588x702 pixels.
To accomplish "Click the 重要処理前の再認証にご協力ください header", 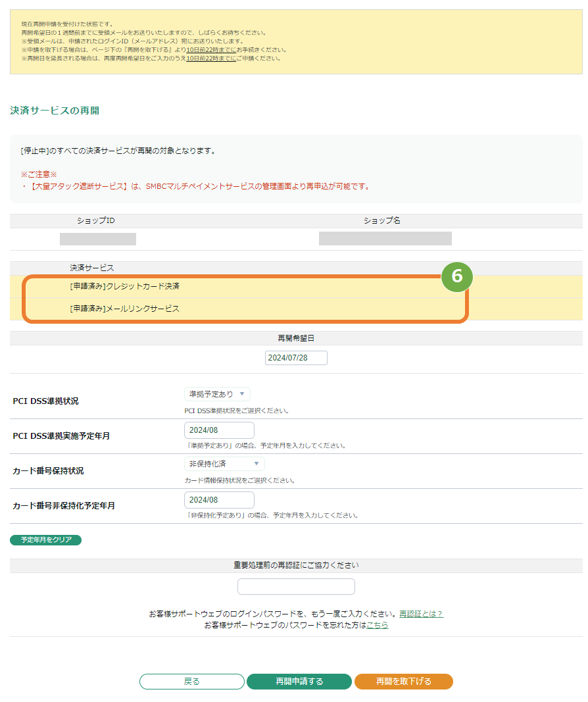I will click(296, 565).
